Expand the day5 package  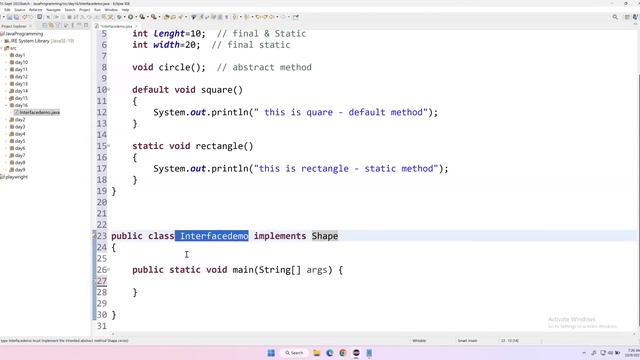click(x=6, y=141)
